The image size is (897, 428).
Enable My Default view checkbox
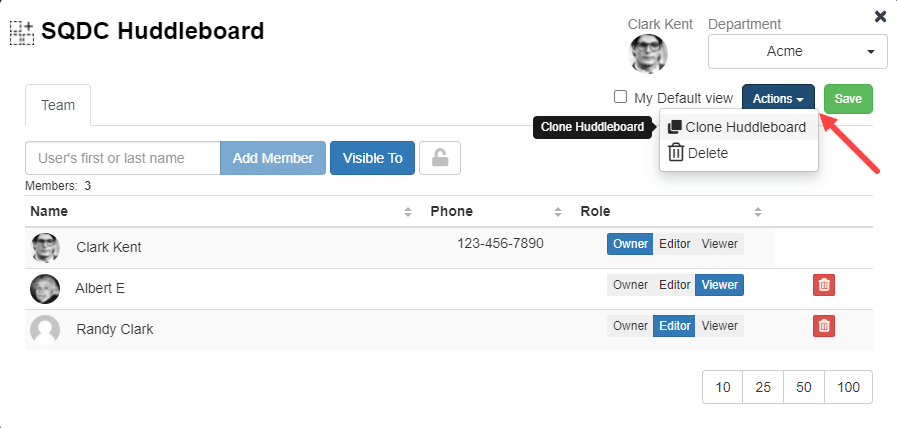point(620,97)
